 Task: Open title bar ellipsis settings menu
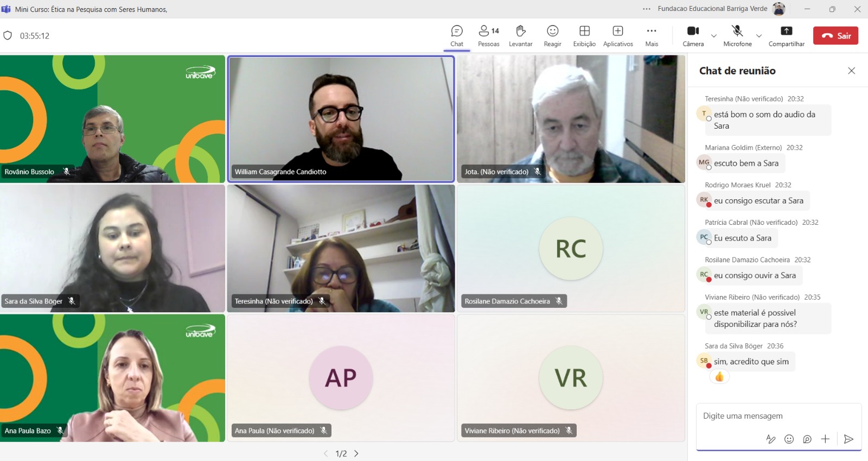pos(646,9)
